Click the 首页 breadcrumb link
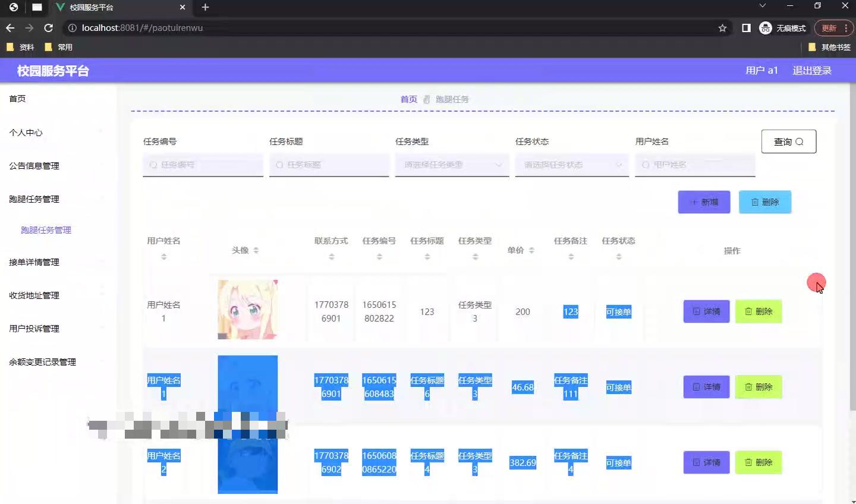 408,99
